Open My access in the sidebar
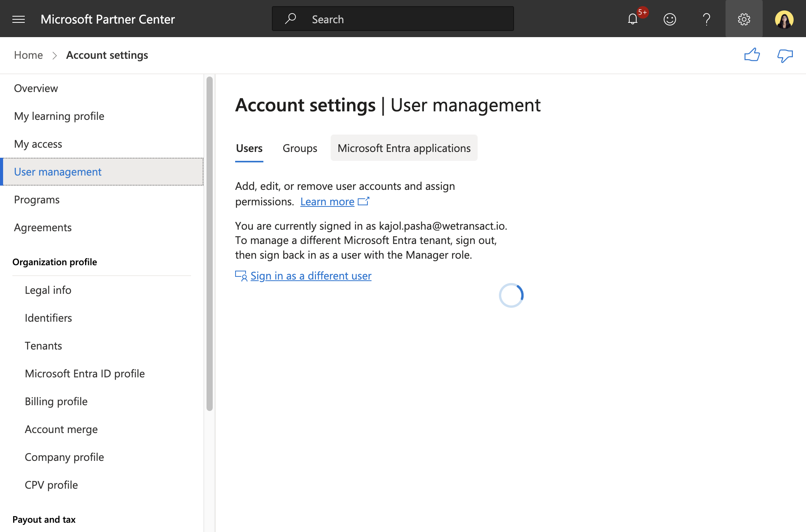 [102, 144]
